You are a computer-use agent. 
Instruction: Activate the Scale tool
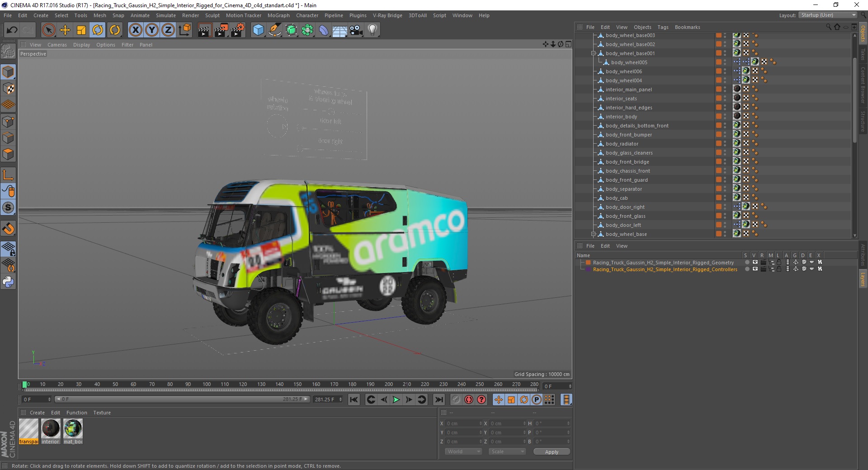click(x=81, y=30)
